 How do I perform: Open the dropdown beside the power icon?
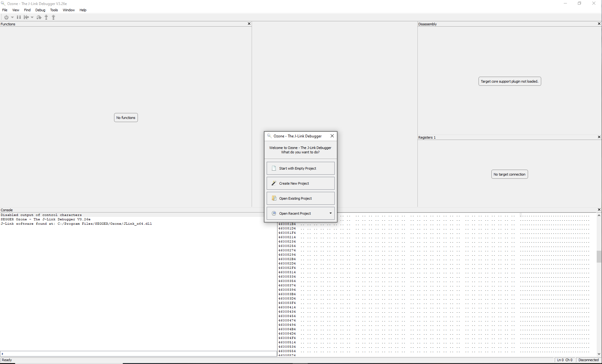click(12, 17)
